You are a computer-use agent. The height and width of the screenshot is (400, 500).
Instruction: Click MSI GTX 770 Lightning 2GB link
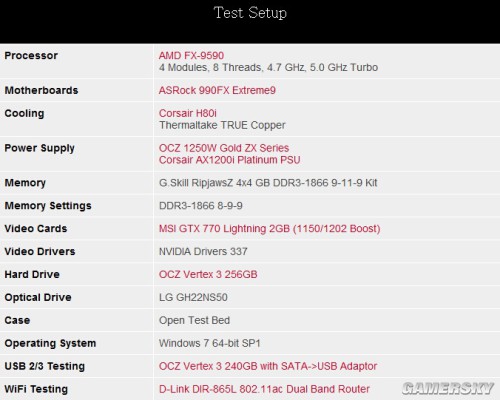click(270, 229)
